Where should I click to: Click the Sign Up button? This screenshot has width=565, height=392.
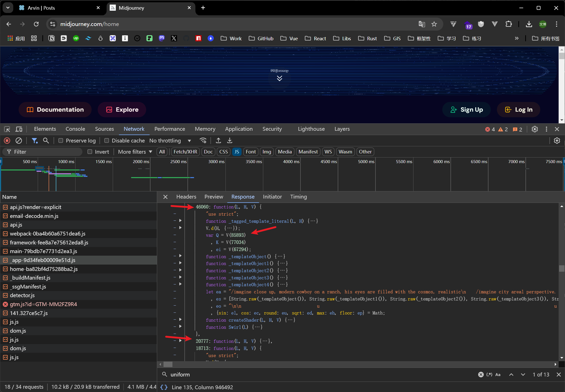pyautogui.click(x=466, y=110)
